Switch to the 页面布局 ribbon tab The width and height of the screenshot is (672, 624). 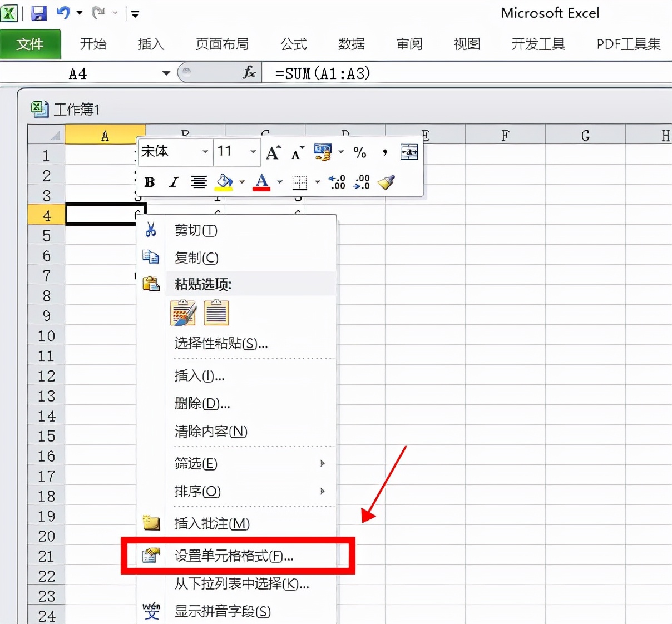[222, 44]
